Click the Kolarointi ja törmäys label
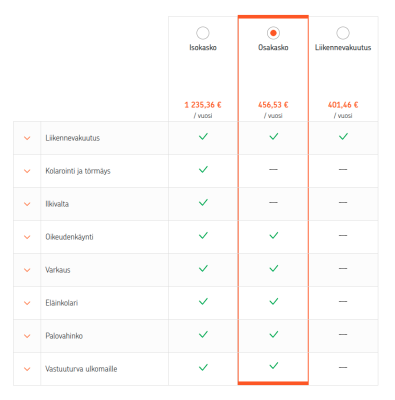Screen dimensions: 395x400 (78, 171)
